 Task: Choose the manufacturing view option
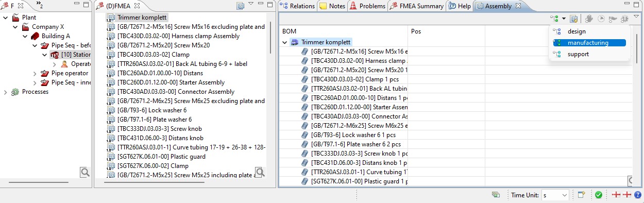[589, 43]
